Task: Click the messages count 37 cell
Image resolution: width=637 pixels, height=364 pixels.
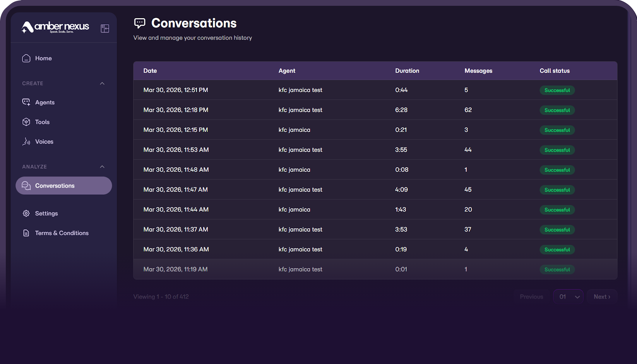Action: pos(468,229)
